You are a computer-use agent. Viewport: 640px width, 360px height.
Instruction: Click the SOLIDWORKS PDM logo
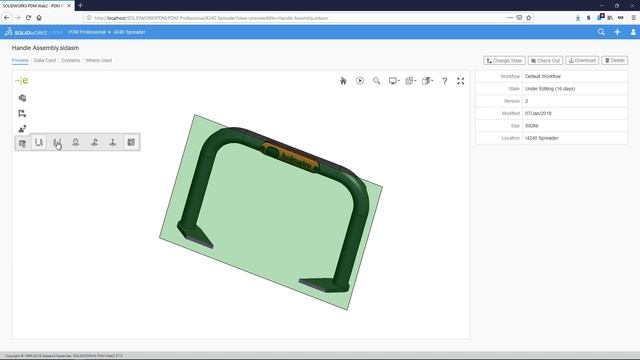[x=33, y=32]
